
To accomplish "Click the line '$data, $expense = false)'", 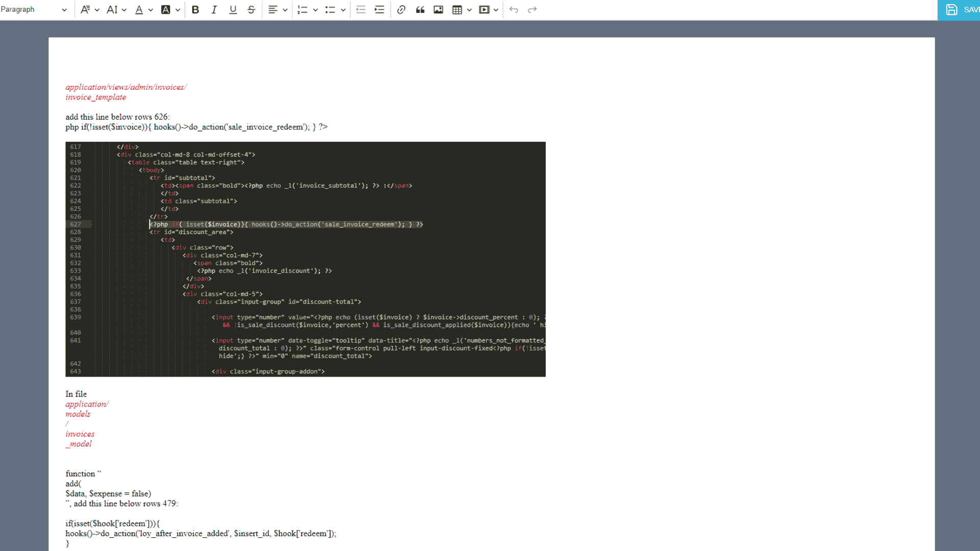I will point(108,493).
